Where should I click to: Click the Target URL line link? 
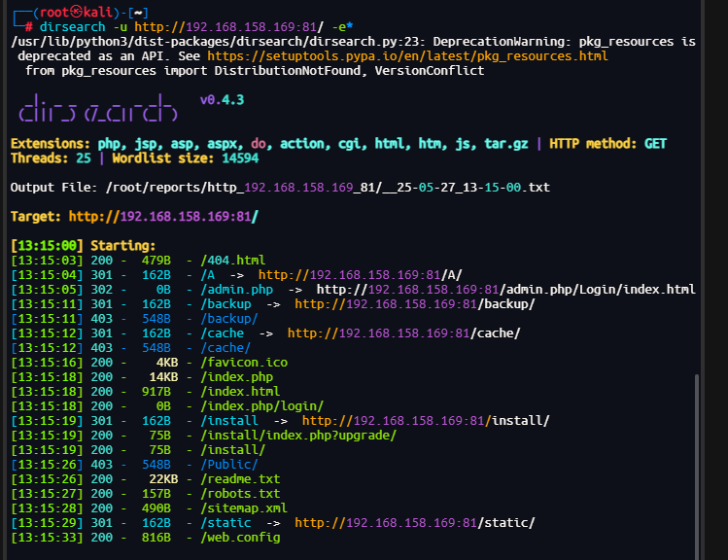tap(163, 215)
